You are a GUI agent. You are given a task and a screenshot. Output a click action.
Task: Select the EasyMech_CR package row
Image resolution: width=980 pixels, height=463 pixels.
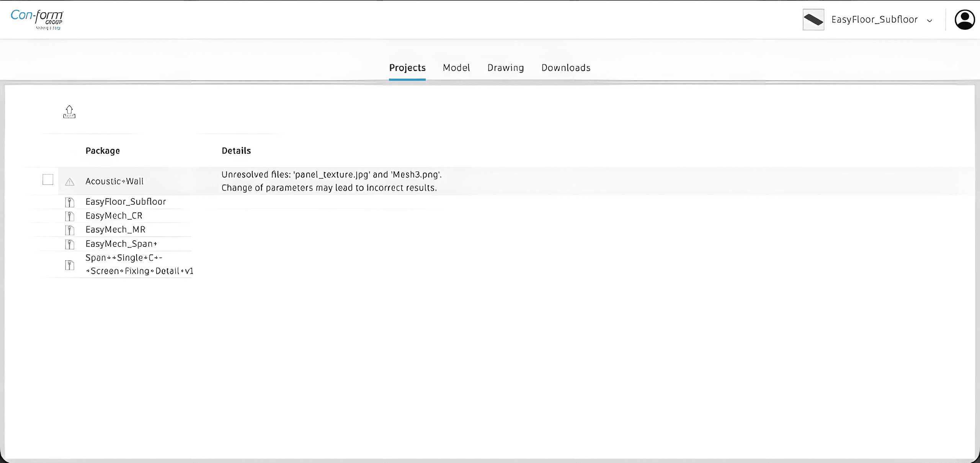[114, 216]
